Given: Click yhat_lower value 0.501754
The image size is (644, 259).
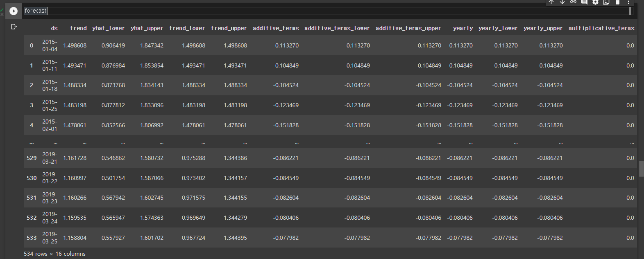Looking at the screenshot, I should [x=113, y=178].
